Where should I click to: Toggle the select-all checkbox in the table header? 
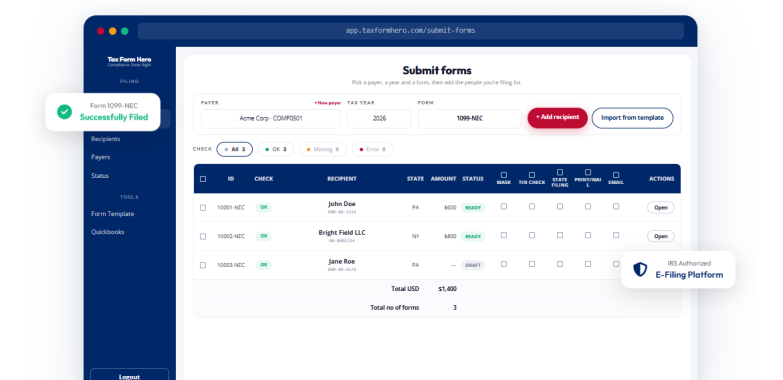(x=203, y=179)
